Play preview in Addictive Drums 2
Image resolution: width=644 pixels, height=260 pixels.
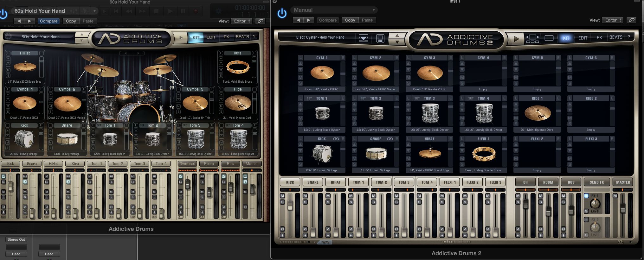pos(516,39)
